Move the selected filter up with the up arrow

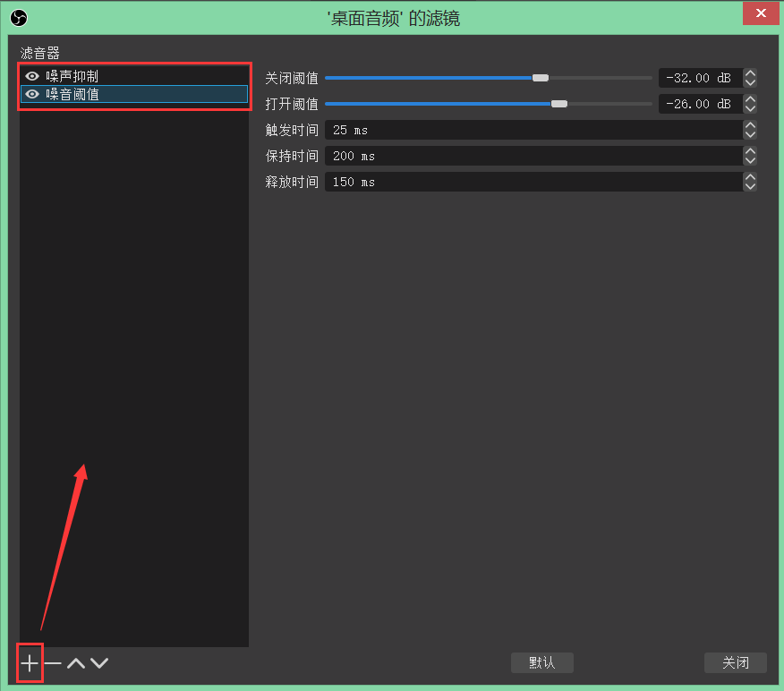tap(76, 663)
